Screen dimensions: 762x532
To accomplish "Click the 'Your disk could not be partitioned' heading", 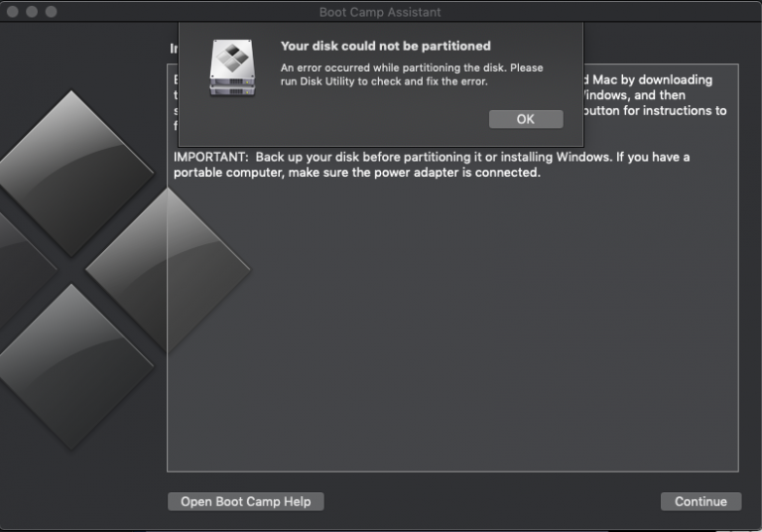I will 385,47.
